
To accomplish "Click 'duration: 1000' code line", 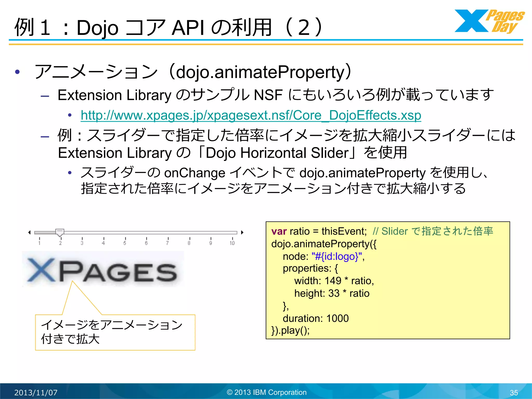I will pyautogui.click(x=316, y=318).
